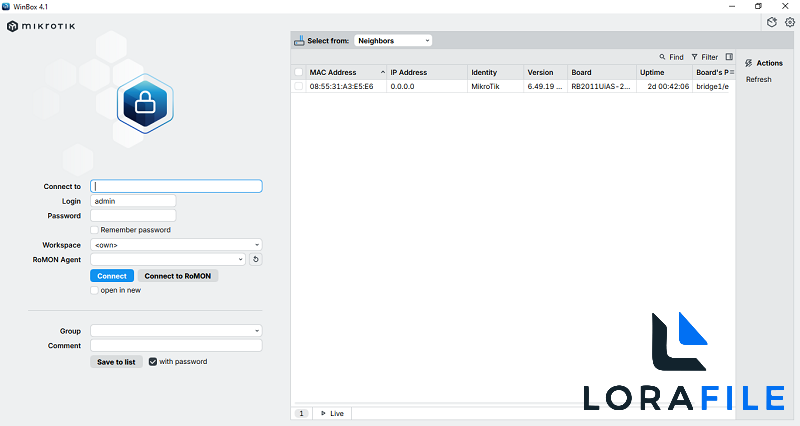This screenshot has height=426, width=800.
Task: Click Connect to RoMON button
Action: [x=178, y=276]
